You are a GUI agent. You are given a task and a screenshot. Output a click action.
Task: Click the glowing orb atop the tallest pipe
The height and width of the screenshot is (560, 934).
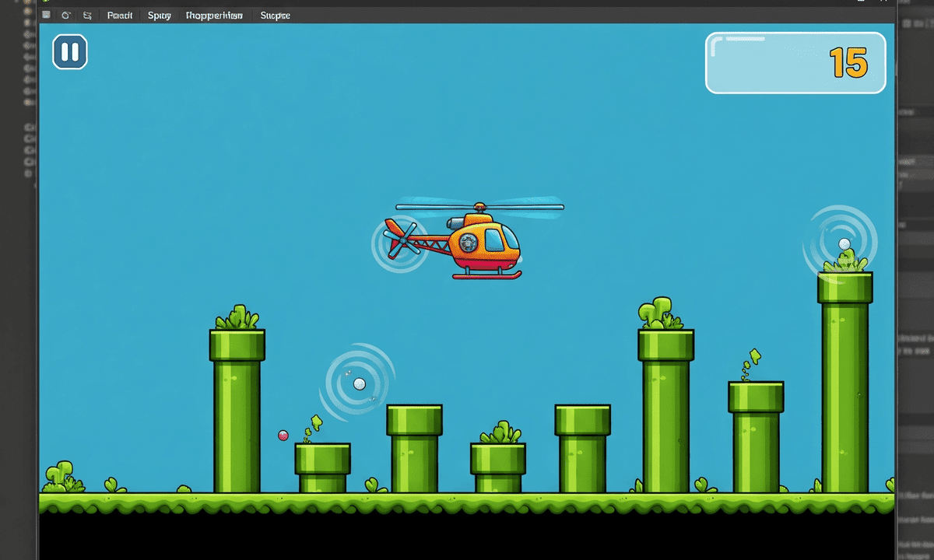pos(844,243)
